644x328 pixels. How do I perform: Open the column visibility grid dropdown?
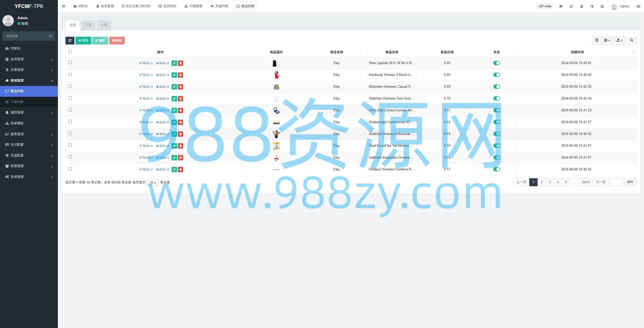pos(607,40)
